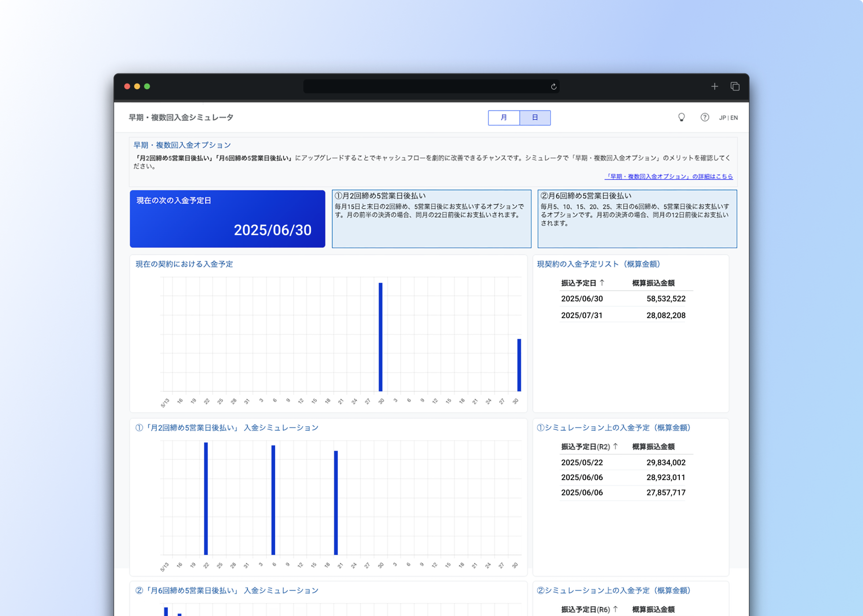Open the tab overview icon

[x=735, y=87]
